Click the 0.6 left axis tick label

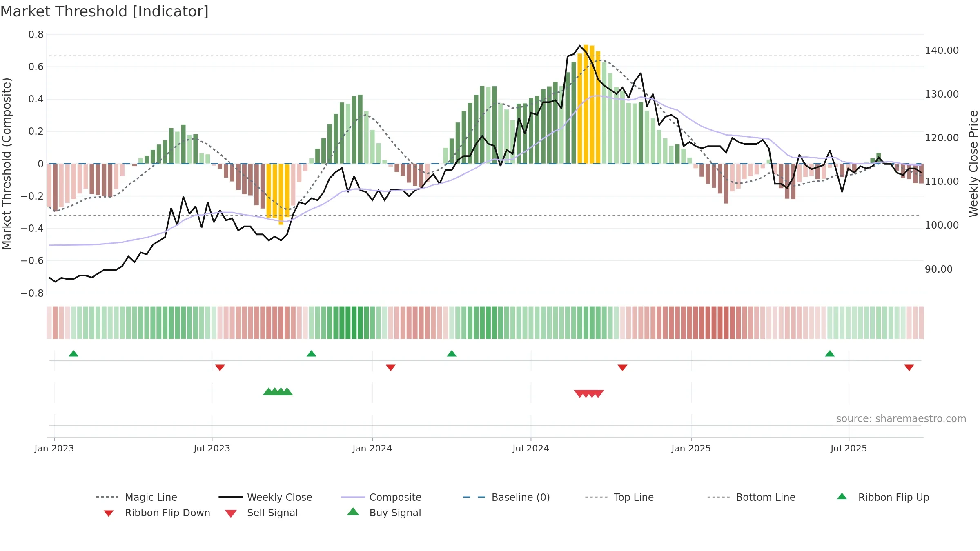pos(36,67)
